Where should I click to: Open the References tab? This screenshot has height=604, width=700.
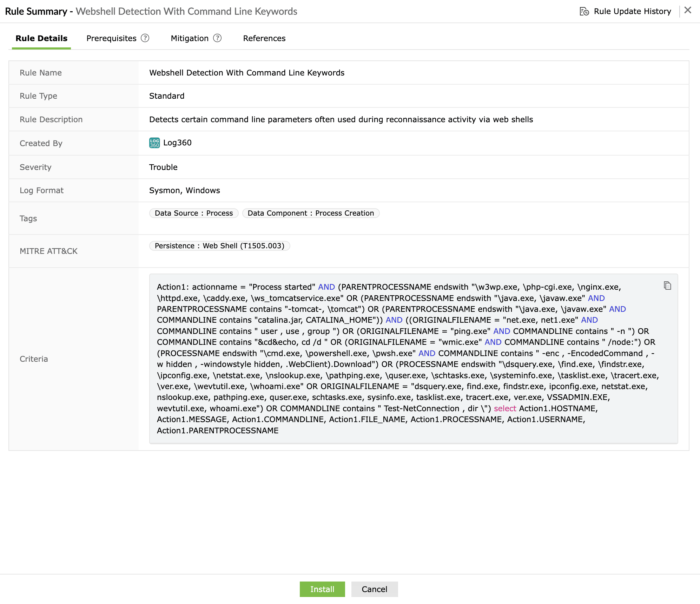[x=264, y=38]
